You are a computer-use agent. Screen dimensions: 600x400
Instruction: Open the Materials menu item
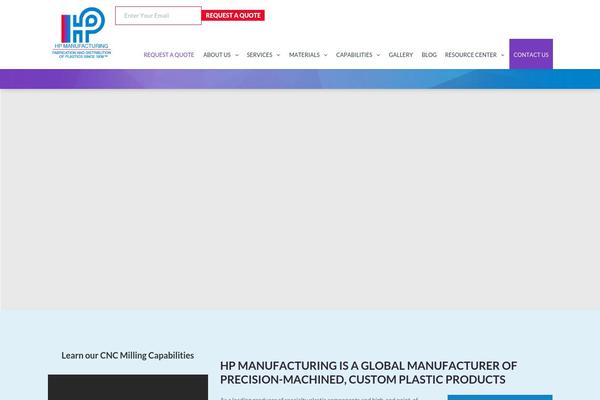click(x=304, y=55)
